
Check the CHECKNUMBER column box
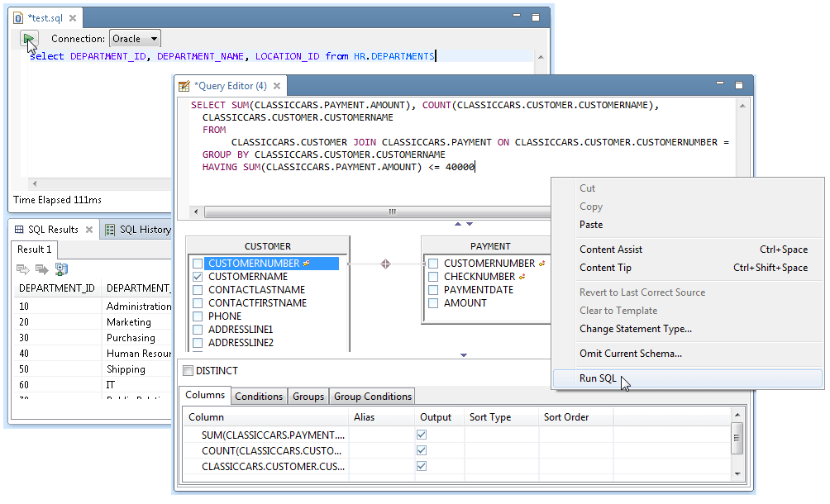point(433,277)
